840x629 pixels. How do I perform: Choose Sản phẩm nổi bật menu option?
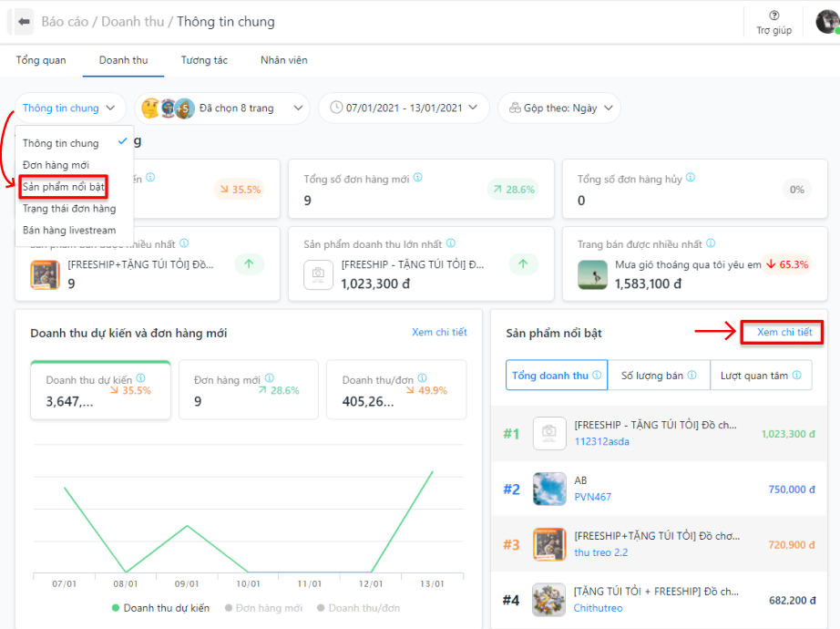(64, 187)
